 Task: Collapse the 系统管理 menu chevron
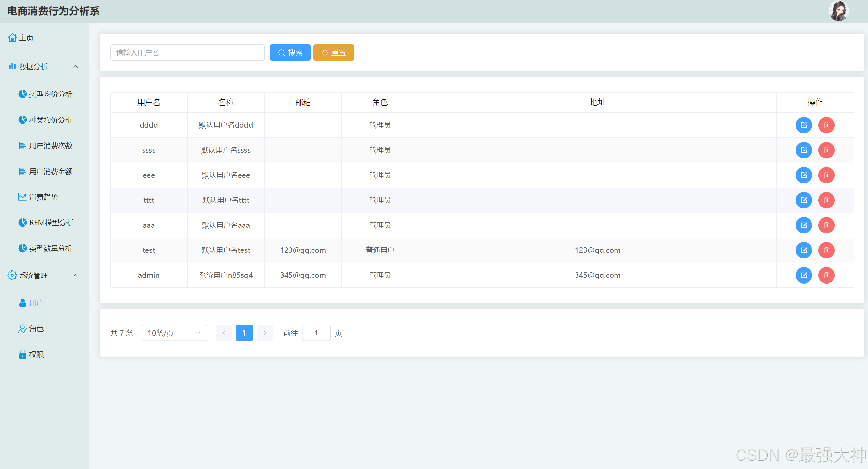[x=76, y=275]
